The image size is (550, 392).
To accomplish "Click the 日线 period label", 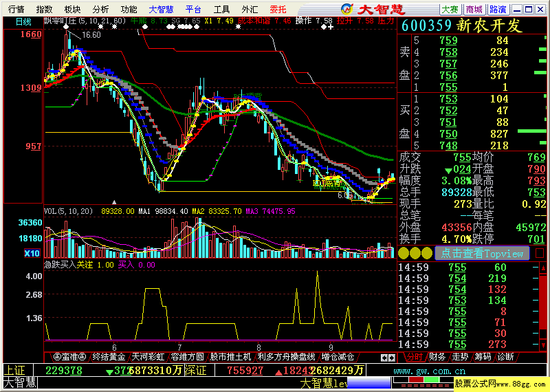I will [23, 22].
